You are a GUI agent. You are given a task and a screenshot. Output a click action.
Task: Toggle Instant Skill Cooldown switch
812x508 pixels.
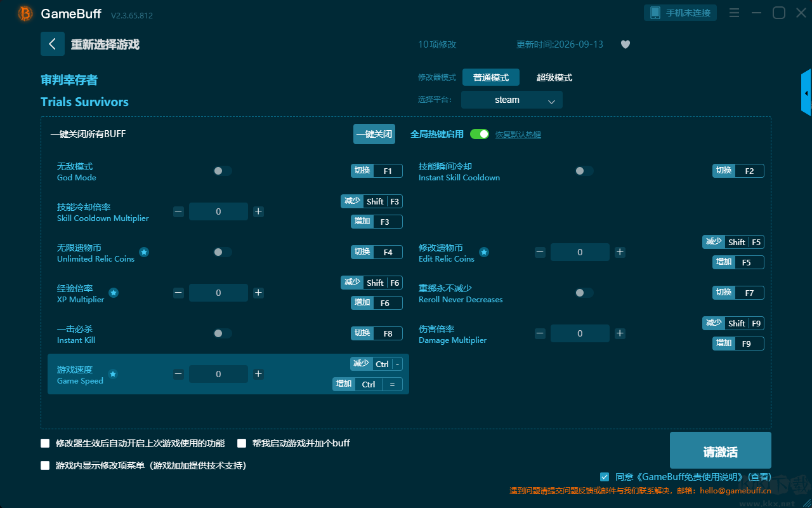[x=584, y=171]
